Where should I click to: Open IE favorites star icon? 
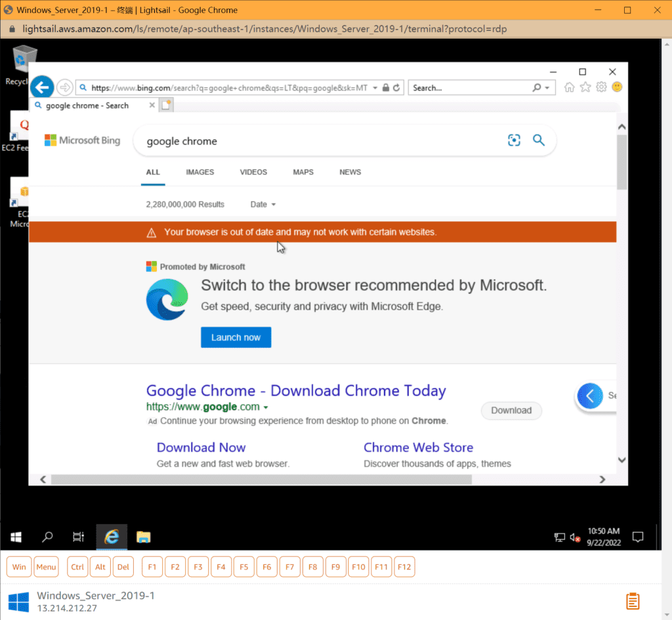tap(585, 87)
